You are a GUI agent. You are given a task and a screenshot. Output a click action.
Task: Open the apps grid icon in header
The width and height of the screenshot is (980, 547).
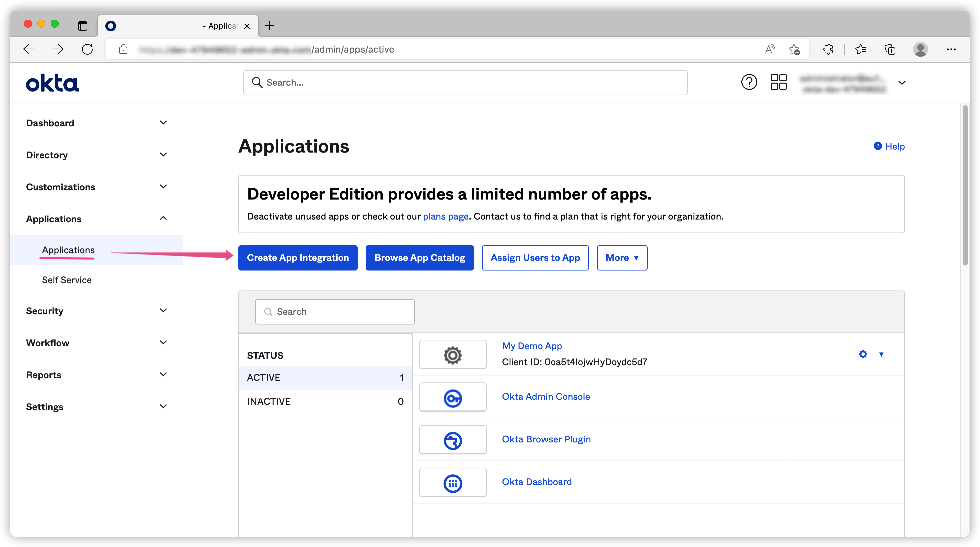tap(778, 82)
